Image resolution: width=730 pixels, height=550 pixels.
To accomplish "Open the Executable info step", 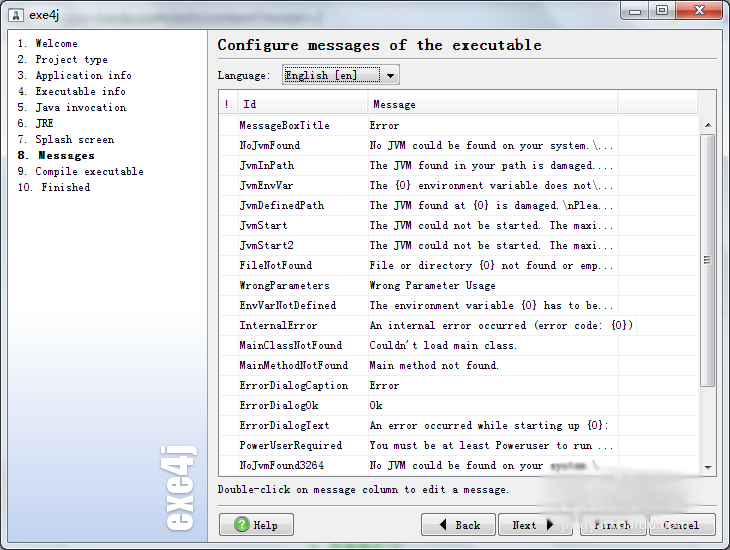I will point(80,91).
